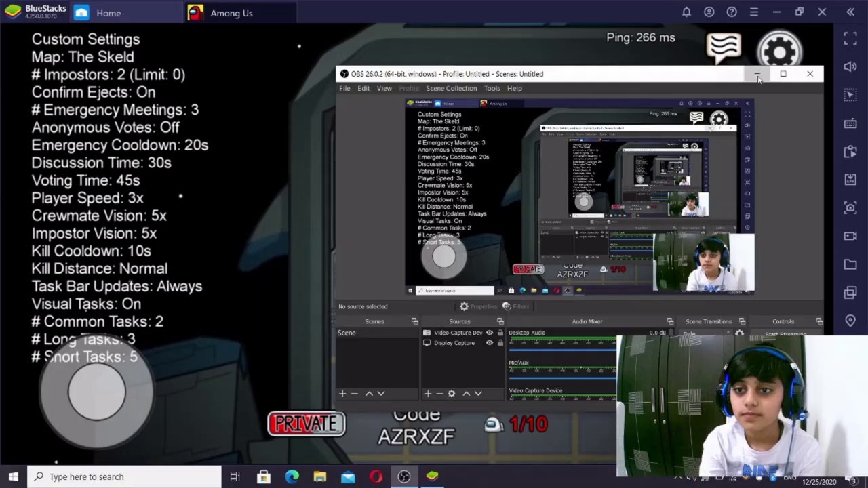This screenshot has height=488, width=868.
Task: Toggle the PRIVATE lobby button
Action: (307, 424)
